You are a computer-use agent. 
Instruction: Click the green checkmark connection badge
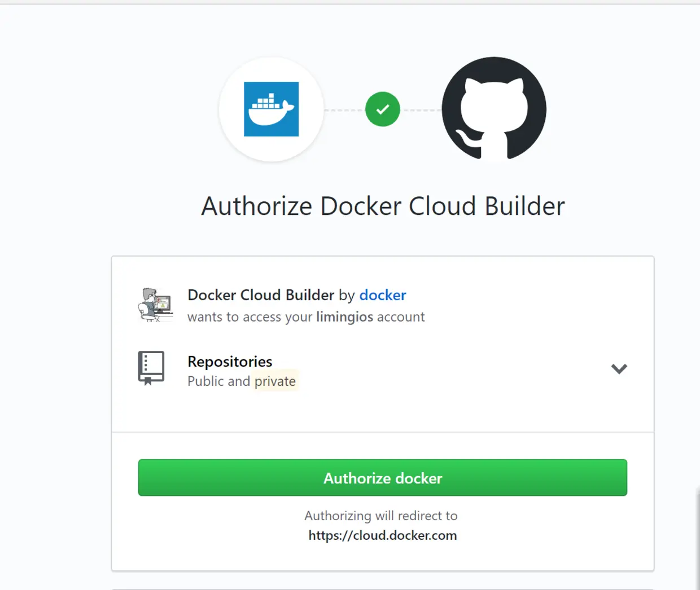tap(383, 109)
